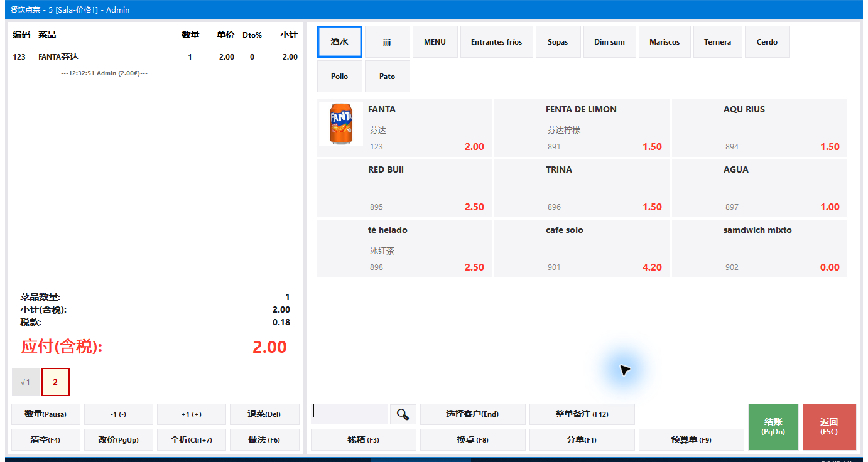Select the FANTA can product thumbnail
Viewport: 868px width, 462px height.
pos(341,124)
